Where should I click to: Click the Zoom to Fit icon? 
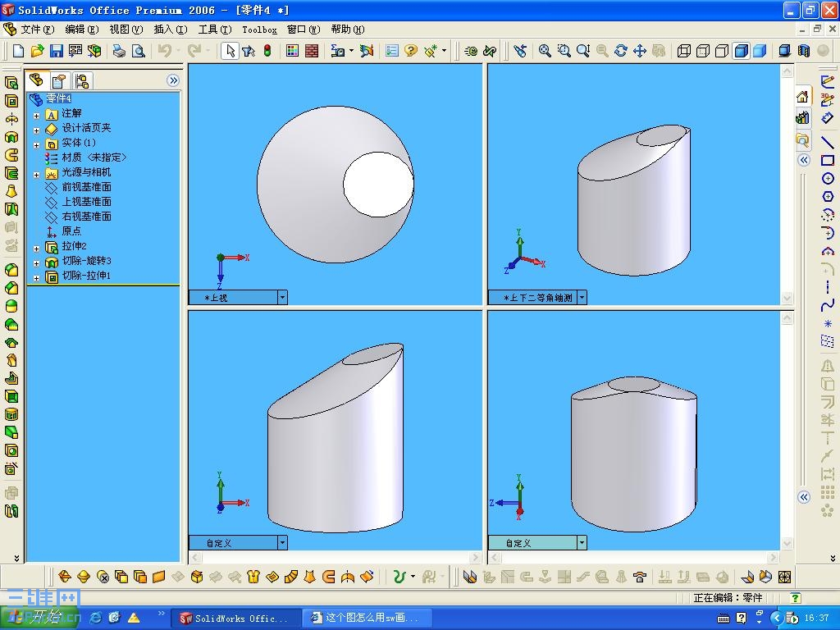(545, 51)
